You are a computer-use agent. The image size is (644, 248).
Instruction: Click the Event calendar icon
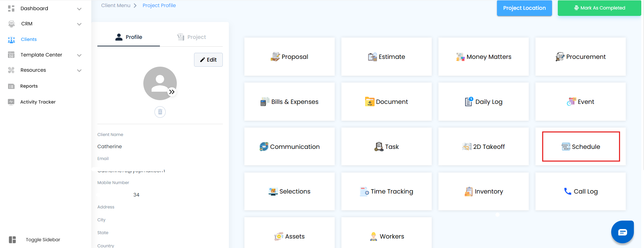[572, 102]
